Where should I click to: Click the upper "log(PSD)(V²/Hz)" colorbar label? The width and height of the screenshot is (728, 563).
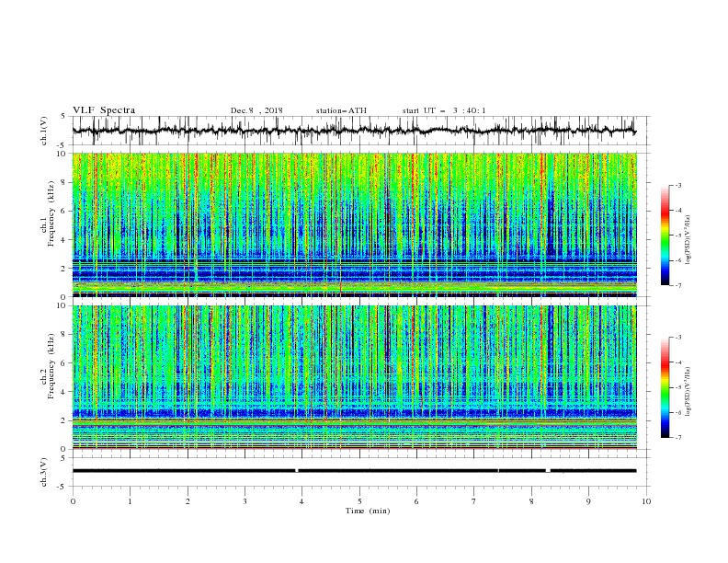click(688, 240)
